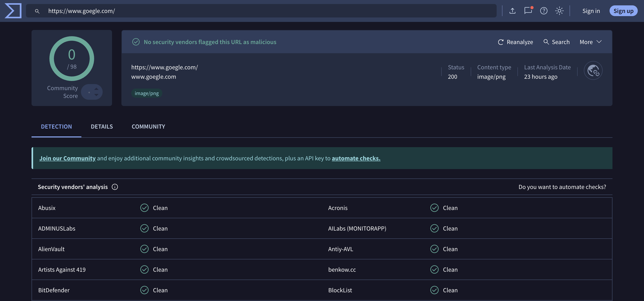The height and width of the screenshot is (301, 644).
Task: Toggle the light/dark theme sun icon
Action: tap(559, 11)
